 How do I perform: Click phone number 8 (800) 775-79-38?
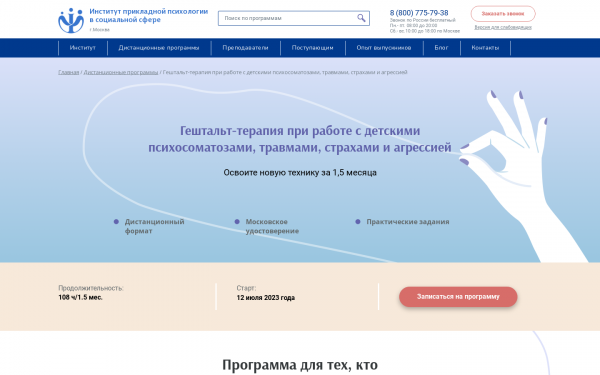pyautogui.click(x=419, y=13)
